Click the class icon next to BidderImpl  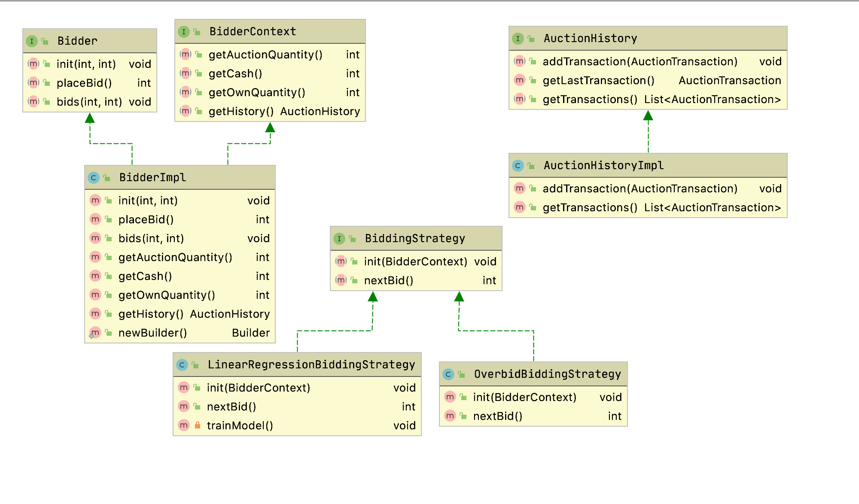click(x=93, y=178)
